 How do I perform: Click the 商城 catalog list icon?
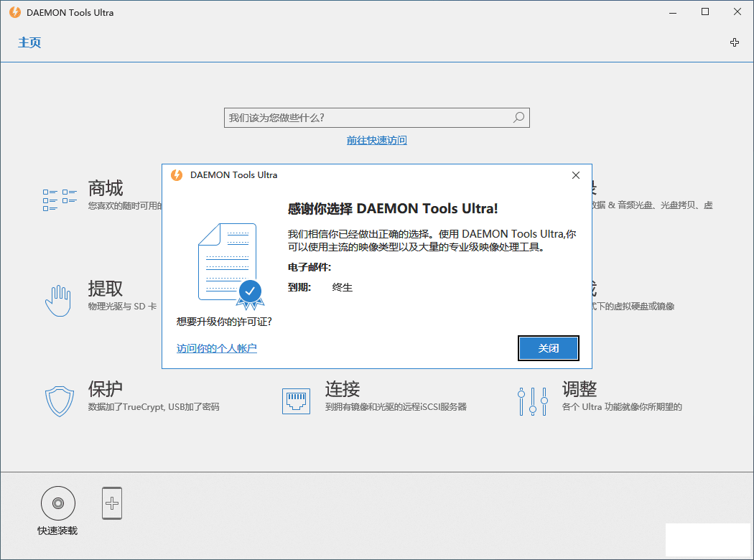pos(60,200)
